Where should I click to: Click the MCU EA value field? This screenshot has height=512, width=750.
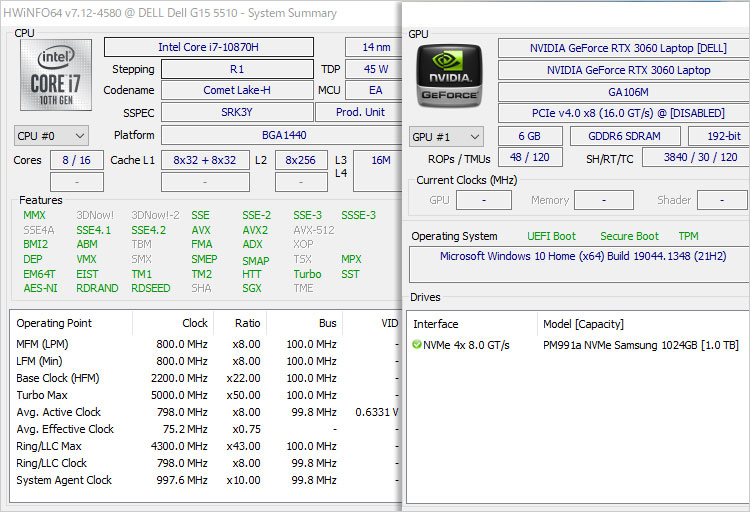tap(375, 90)
